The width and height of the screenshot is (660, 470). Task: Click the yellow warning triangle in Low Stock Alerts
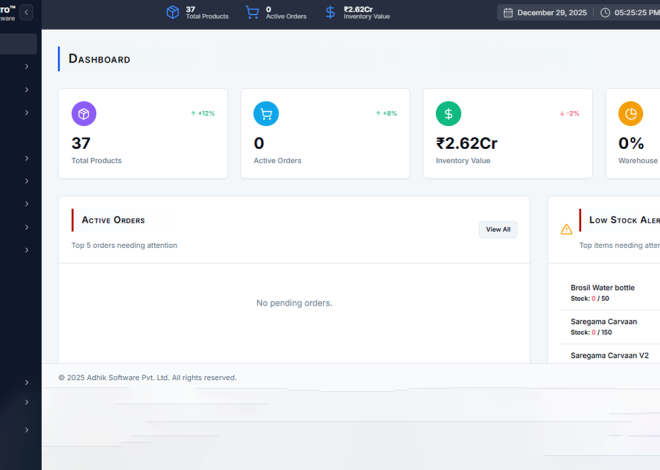click(567, 229)
